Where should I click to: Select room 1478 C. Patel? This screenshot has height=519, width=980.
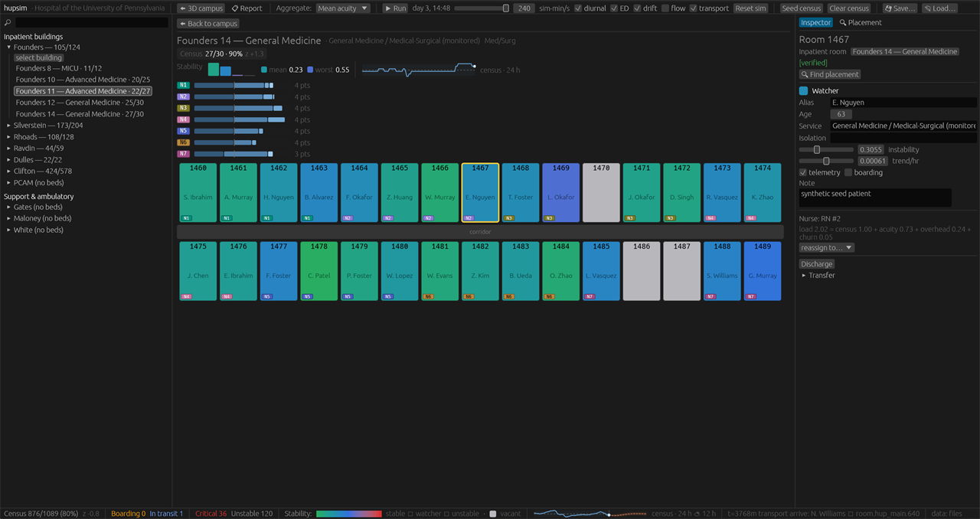click(319, 271)
